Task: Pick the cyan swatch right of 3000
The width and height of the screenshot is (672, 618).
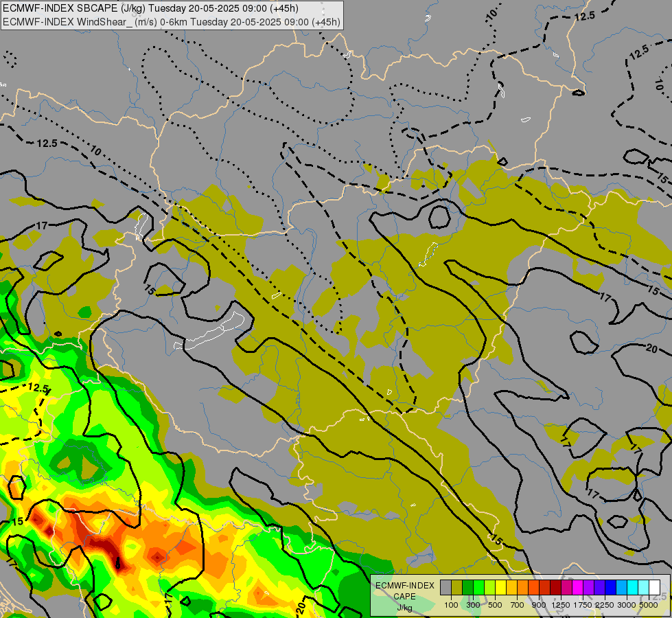Action: [x=633, y=588]
